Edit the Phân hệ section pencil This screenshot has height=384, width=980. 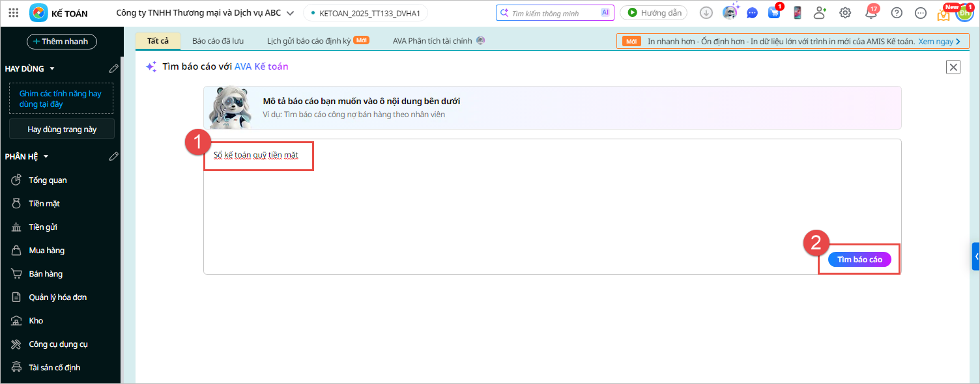tap(114, 156)
